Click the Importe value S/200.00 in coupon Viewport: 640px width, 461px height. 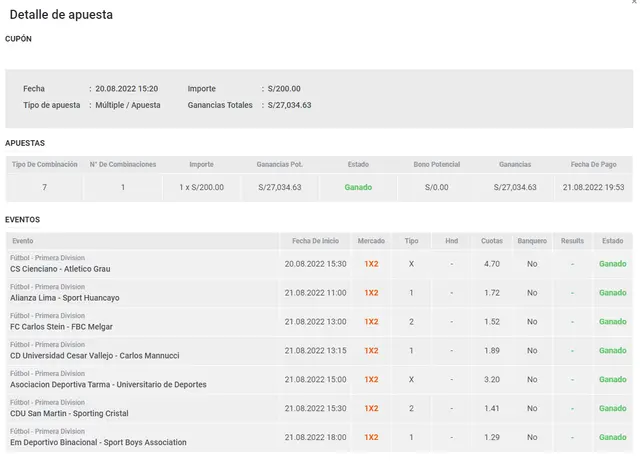pyautogui.click(x=284, y=89)
